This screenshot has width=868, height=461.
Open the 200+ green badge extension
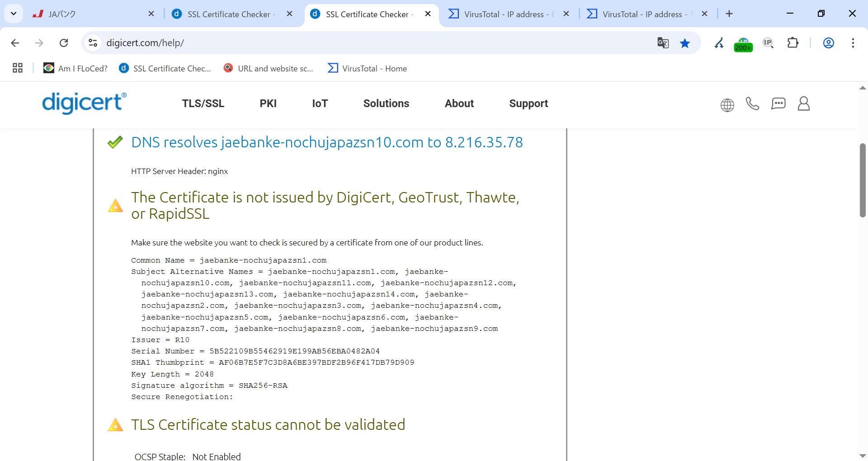(x=743, y=44)
